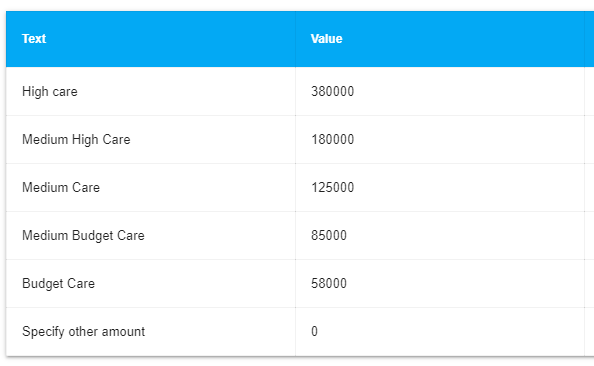Click blank area in blue header after Value
594x366 pixels.
[462, 39]
